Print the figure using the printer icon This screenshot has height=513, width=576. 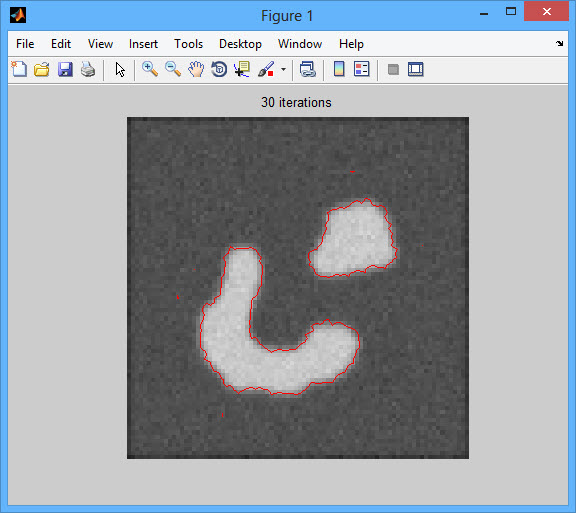88,69
